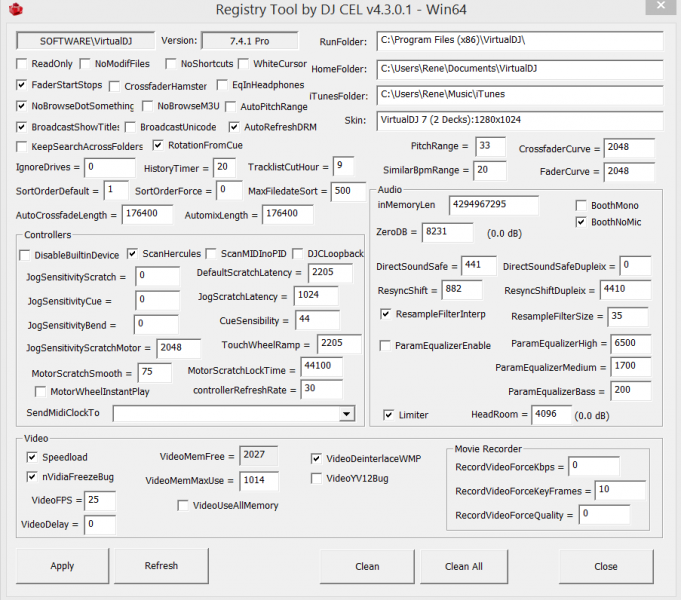The height and width of the screenshot is (600, 681).
Task: Click the ZeroDB value field
Action: pyautogui.click(x=447, y=232)
